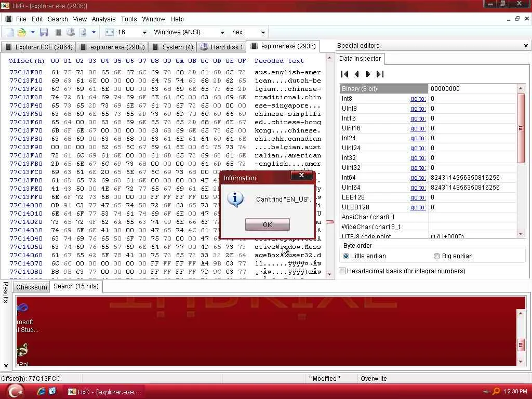
Task: Select the Binary (8 bit) row
Action: tap(428, 88)
